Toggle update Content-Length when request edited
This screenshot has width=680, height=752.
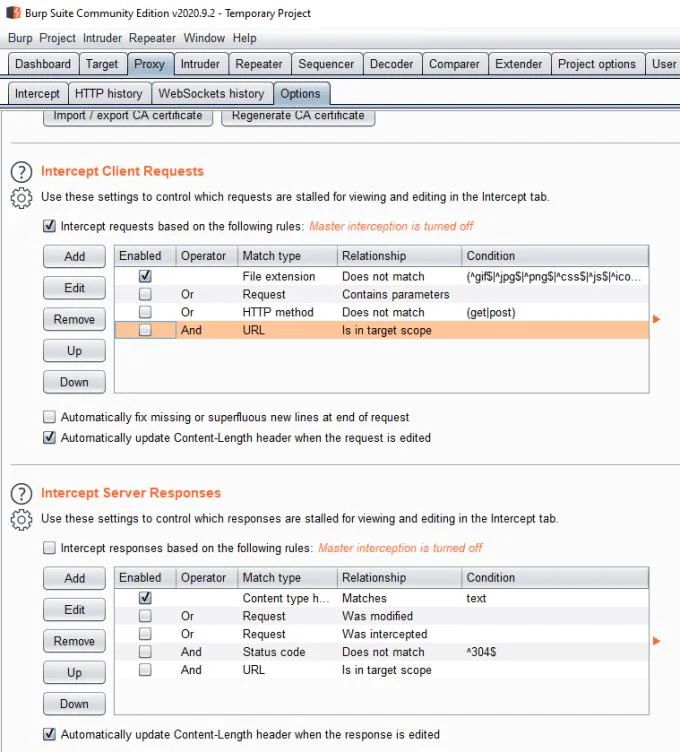point(49,437)
